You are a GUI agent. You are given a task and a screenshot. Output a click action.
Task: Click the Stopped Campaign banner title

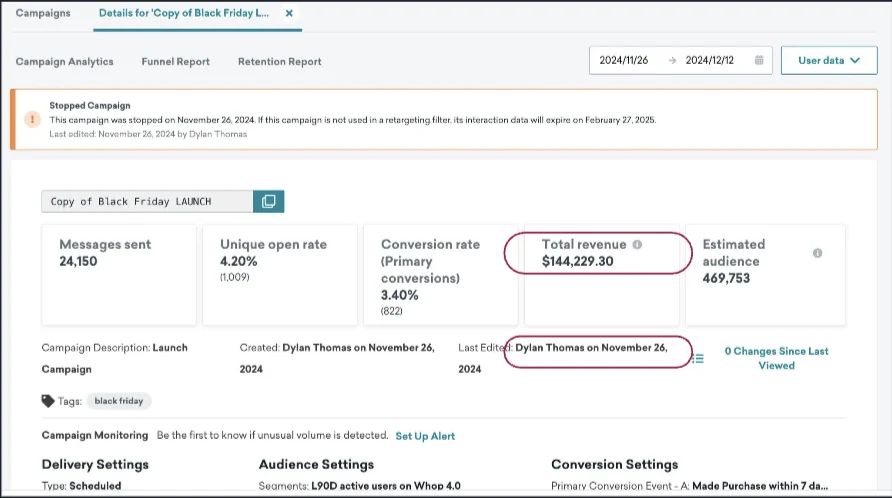pos(90,105)
